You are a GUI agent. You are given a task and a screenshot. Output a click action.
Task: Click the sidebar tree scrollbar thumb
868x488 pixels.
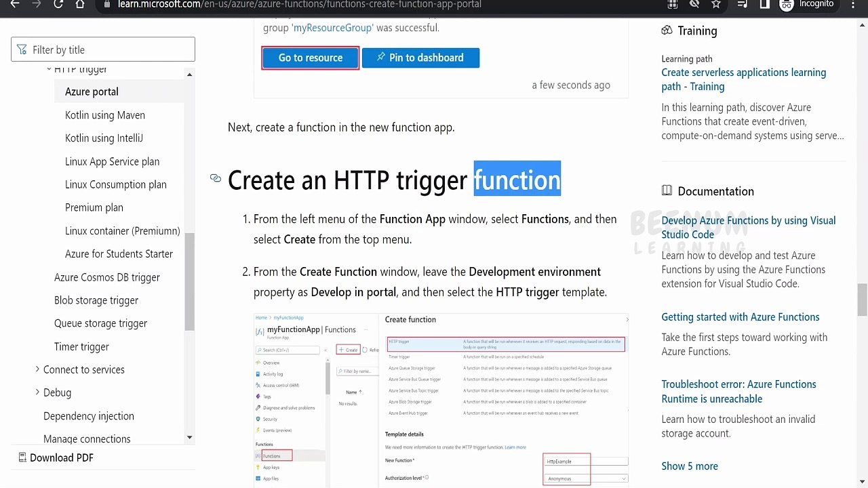[189, 281]
